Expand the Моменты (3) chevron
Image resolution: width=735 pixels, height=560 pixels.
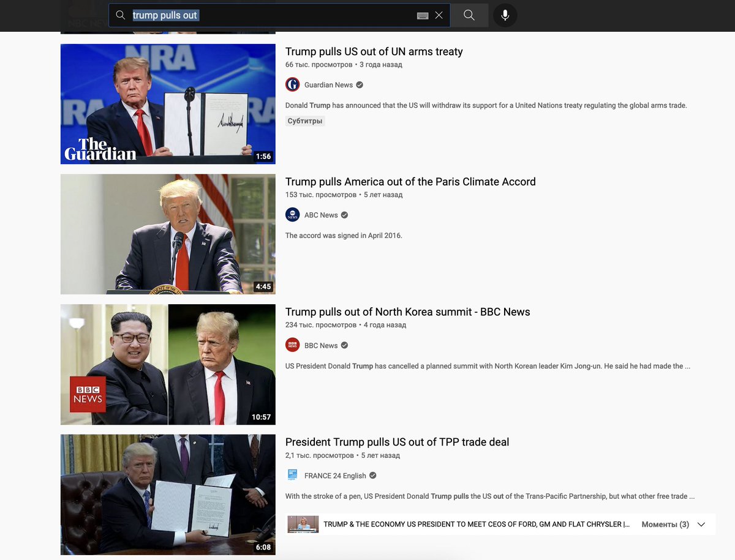click(x=701, y=525)
